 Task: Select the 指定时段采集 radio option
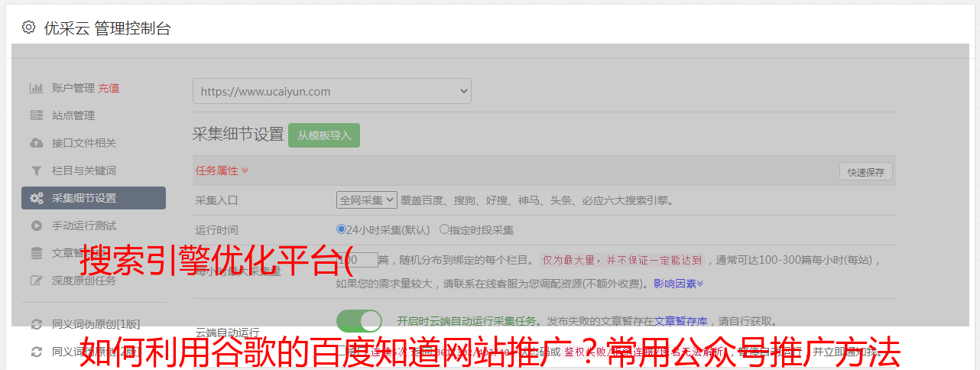444,229
